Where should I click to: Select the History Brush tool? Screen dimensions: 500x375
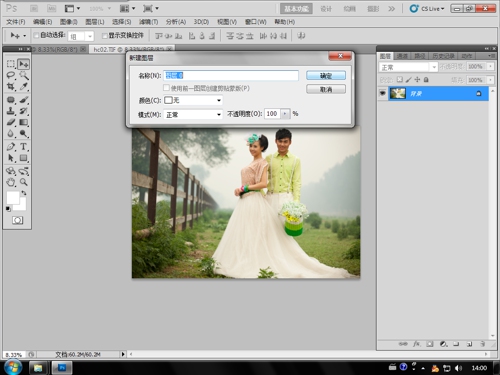coord(23,111)
